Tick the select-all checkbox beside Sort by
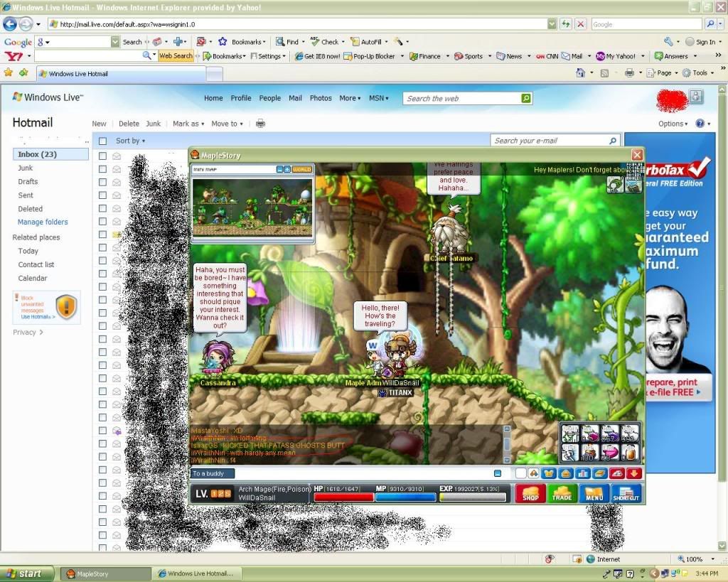This screenshot has width=728, height=582. (x=102, y=141)
